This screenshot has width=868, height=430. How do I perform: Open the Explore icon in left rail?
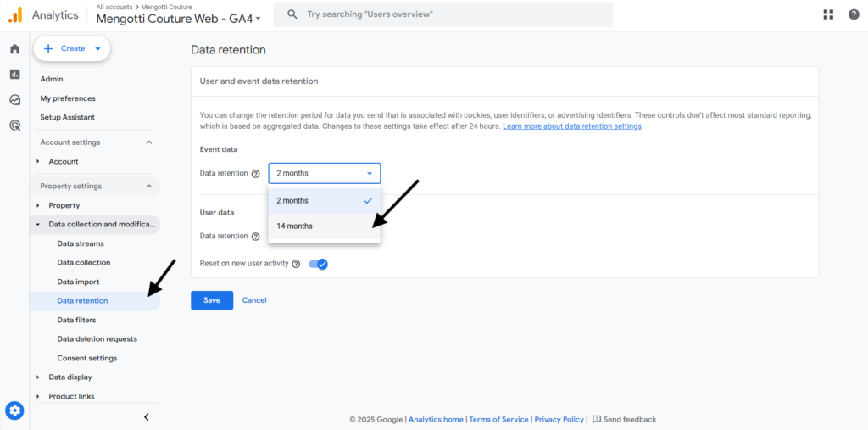(15, 100)
